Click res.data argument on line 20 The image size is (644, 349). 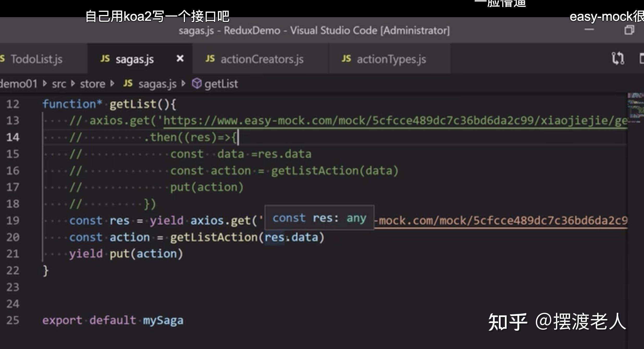click(291, 237)
